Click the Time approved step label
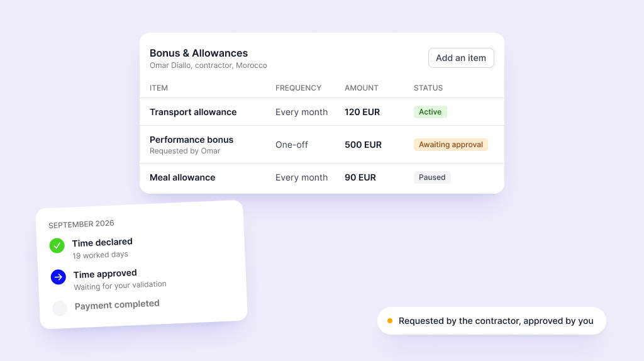This screenshot has width=644, height=361. pos(105,274)
